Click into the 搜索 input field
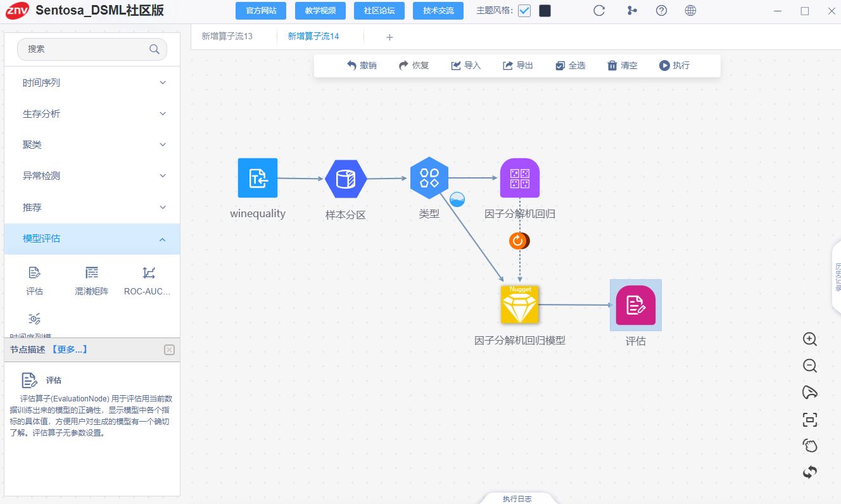The width and height of the screenshot is (841, 504). click(x=92, y=49)
